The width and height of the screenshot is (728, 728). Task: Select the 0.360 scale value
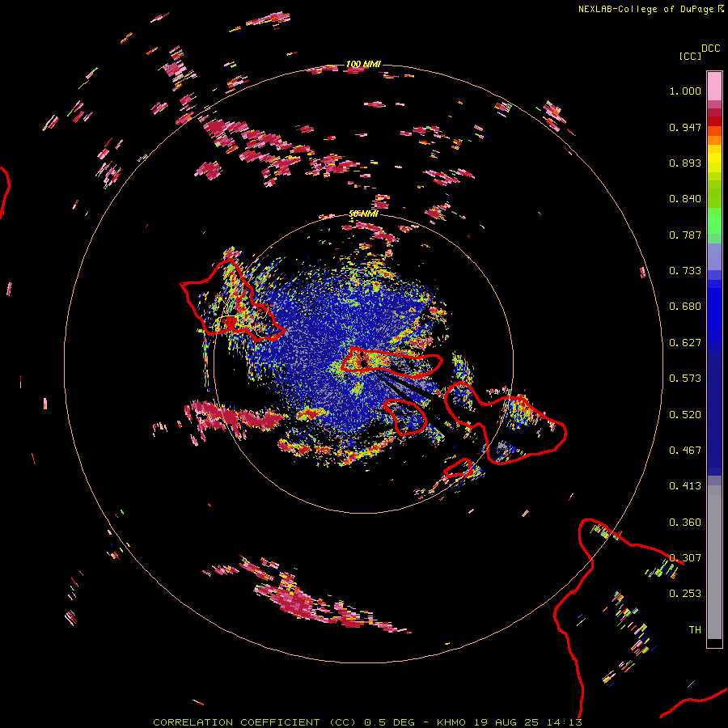point(685,523)
